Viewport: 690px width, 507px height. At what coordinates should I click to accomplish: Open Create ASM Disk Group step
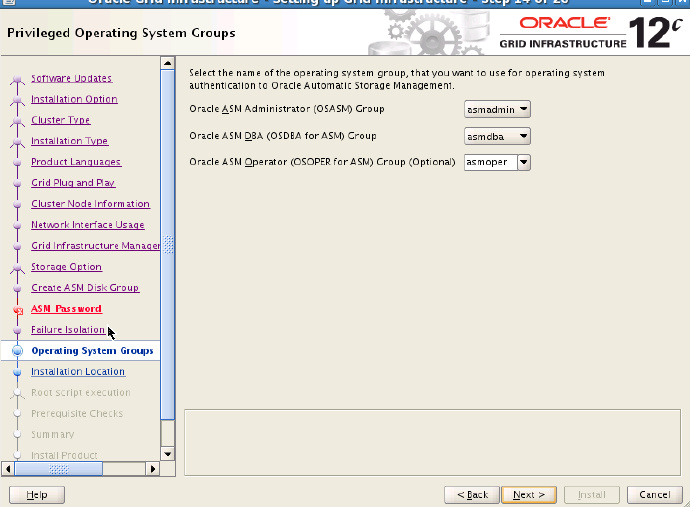click(x=85, y=288)
